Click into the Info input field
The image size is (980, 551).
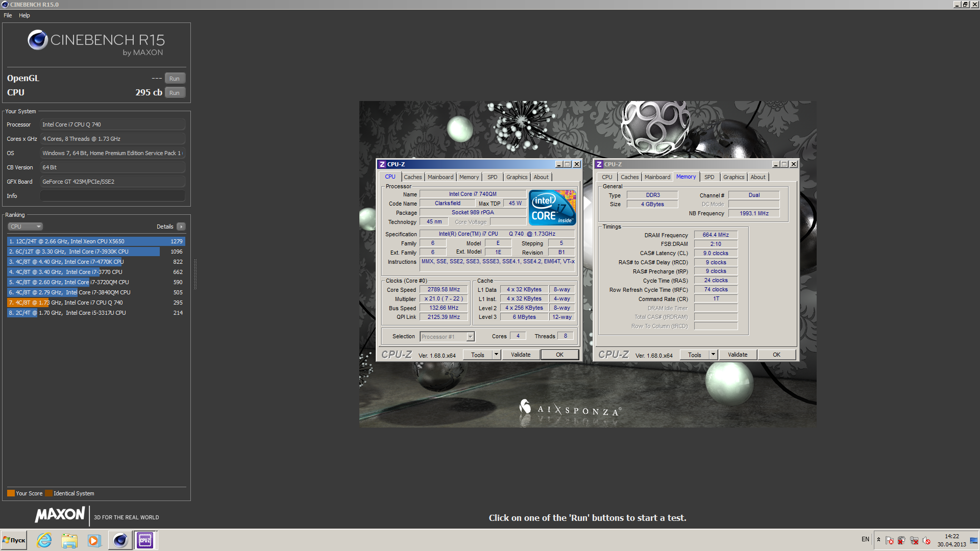[x=112, y=196]
